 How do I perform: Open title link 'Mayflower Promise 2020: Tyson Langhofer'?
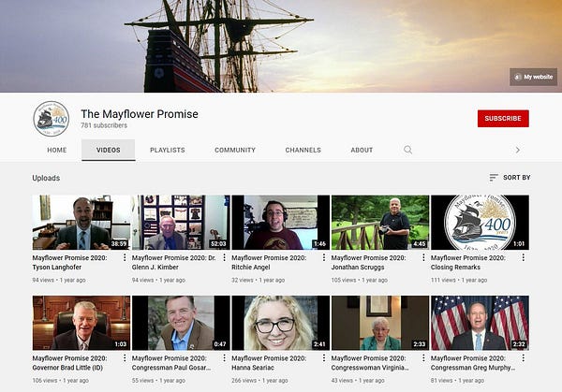[69, 262]
